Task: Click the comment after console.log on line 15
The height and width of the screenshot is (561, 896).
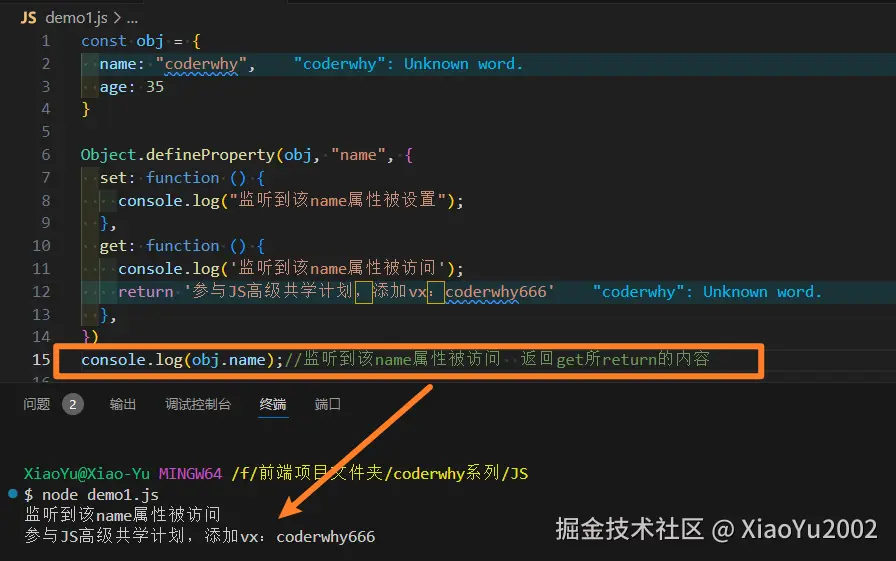Action: pyautogui.click(x=497, y=359)
